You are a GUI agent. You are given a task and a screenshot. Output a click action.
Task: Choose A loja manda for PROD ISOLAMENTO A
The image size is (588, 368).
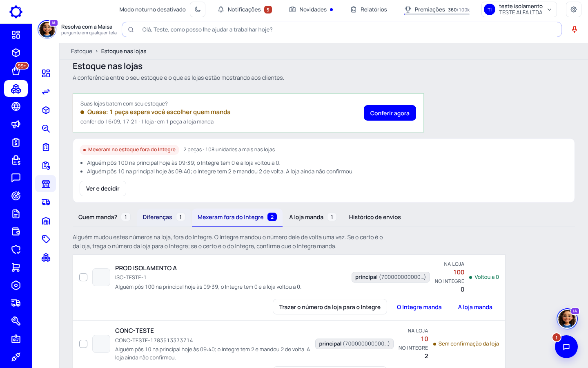[475, 307]
